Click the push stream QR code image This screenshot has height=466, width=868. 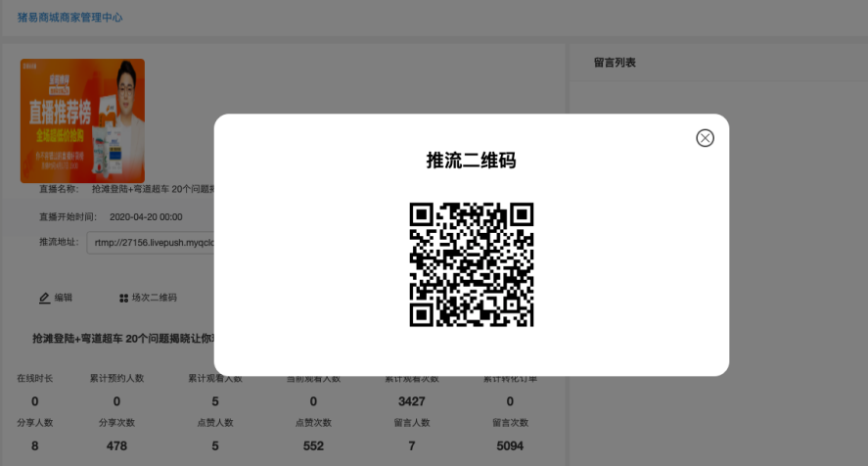pos(471,264)
